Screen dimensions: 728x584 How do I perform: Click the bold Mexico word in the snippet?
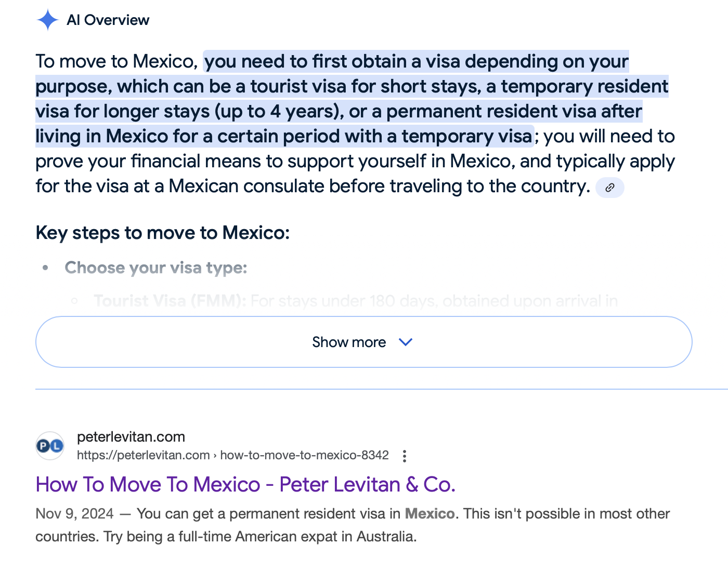tap(430, 514)
